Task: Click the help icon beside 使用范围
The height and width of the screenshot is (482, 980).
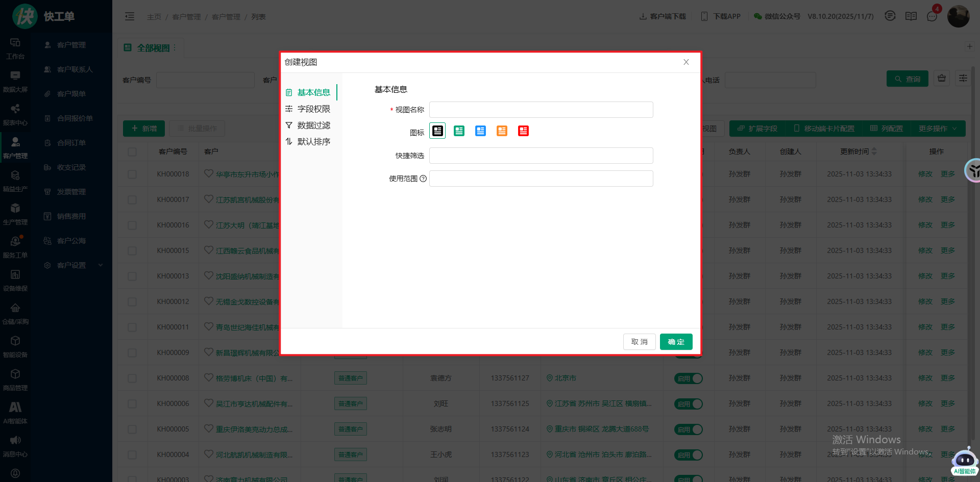Action: pyautogui.click(x=423, y=179)
